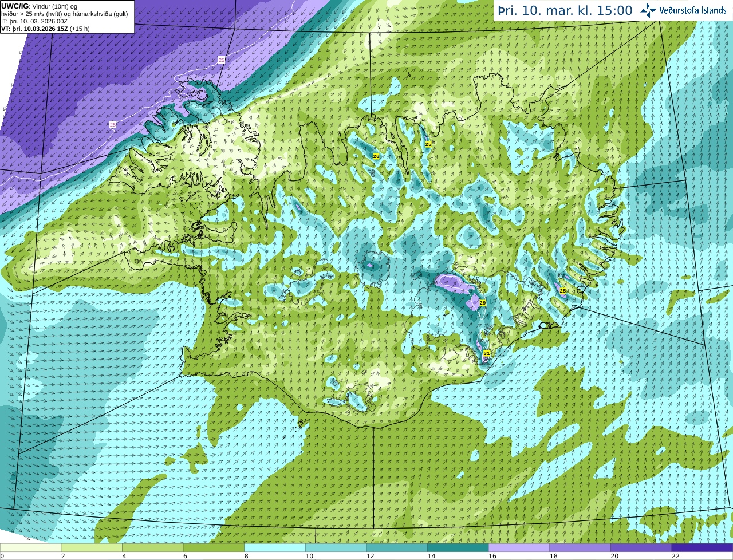
Task: Pick the 8–10 m/s pale cyan legend swatch
Action: tap(275, 547)
